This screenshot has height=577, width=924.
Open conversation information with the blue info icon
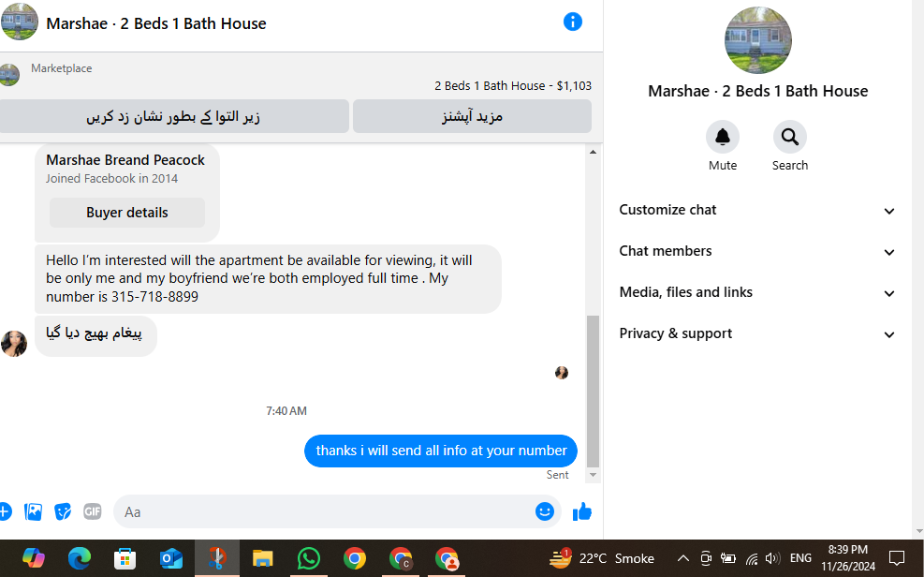(572, 22)
